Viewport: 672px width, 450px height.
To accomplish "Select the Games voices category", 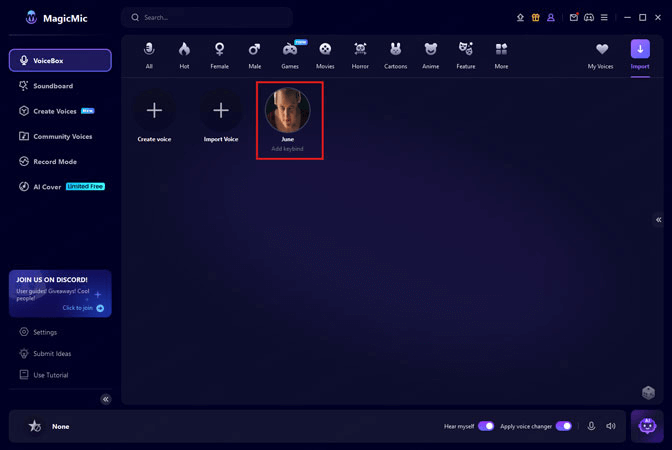I will point(290,55).
